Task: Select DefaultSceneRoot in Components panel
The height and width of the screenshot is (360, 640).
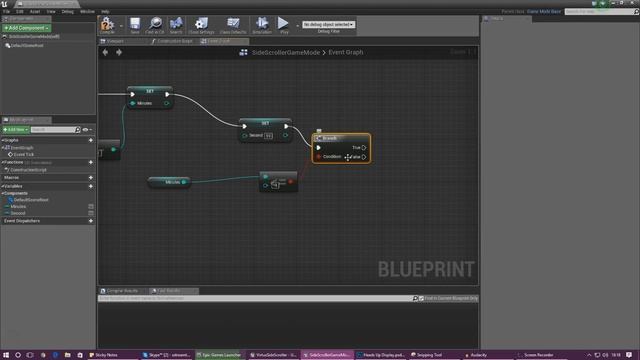Action: pyautogui.click(x=27, y=46)
